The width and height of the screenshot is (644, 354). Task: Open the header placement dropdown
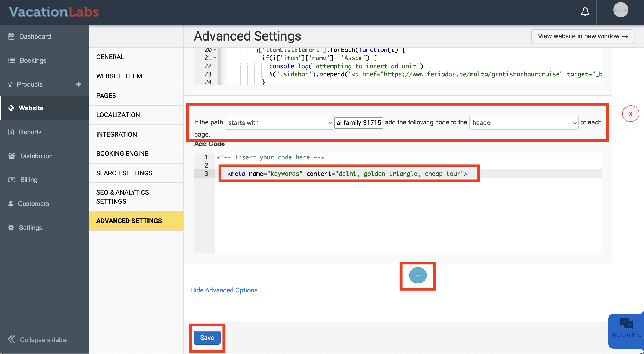click(523, 122)
